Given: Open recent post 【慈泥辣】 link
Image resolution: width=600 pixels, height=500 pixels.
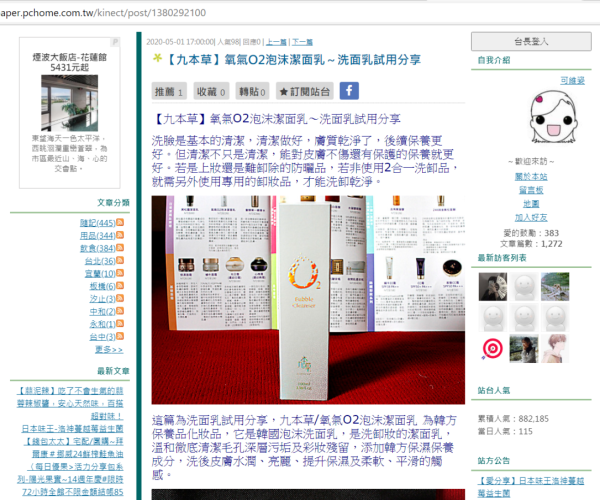Looking at the screenshot, I should [70, 403].
